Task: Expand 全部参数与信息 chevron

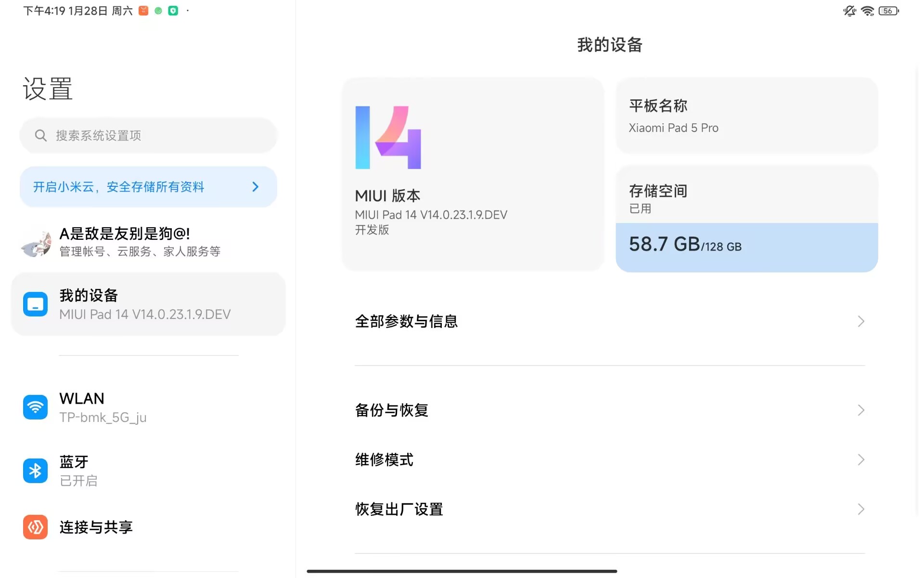Action: [x=861, y=321]
